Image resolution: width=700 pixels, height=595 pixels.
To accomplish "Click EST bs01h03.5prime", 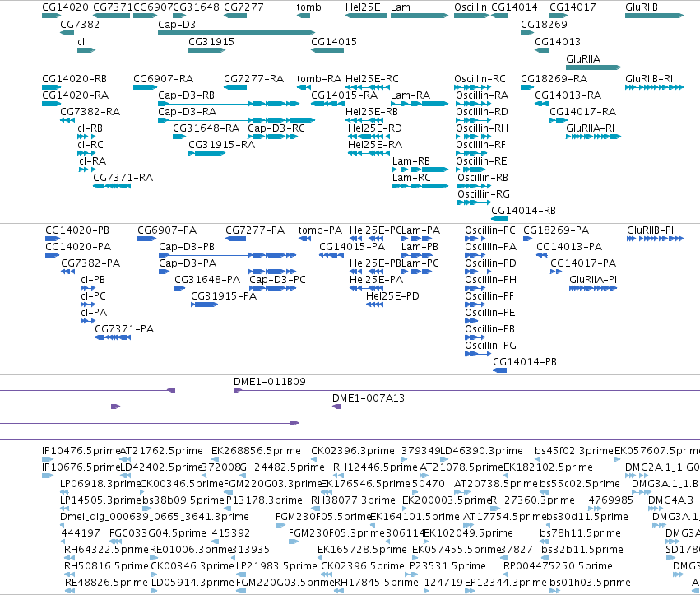I will pos(554,592).
